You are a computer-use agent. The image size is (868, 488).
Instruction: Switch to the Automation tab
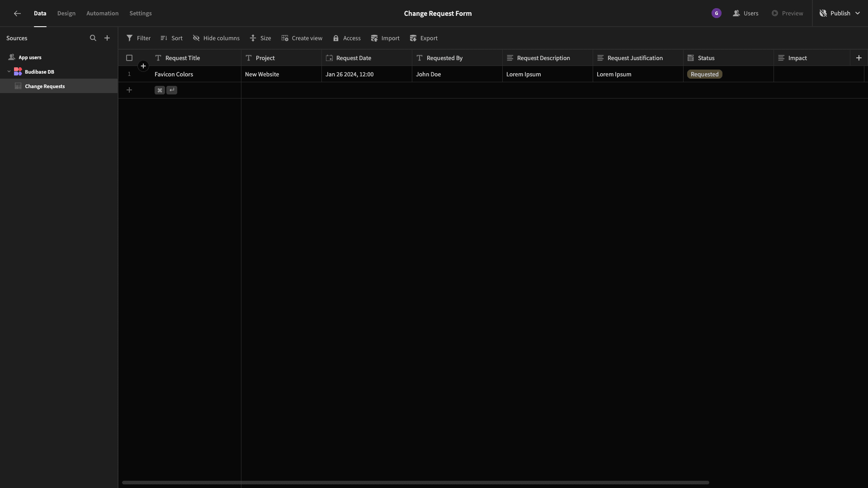click(103, 14)
